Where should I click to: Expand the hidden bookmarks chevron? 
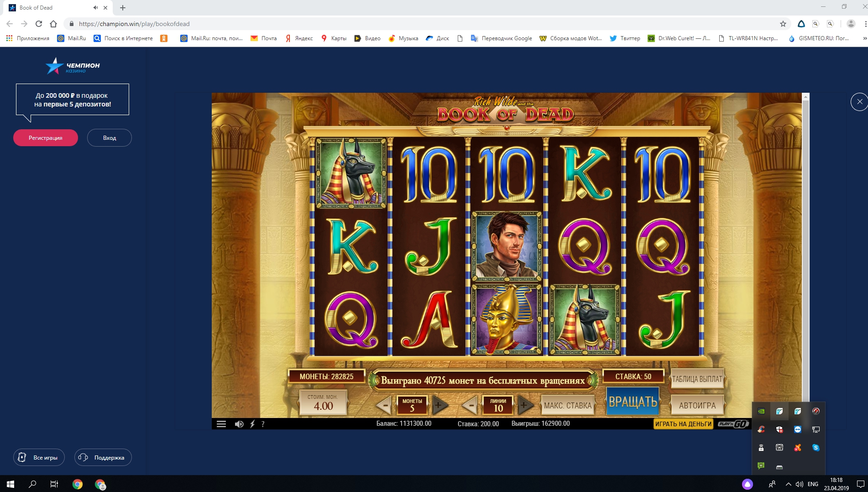click(x=864, y=38)
